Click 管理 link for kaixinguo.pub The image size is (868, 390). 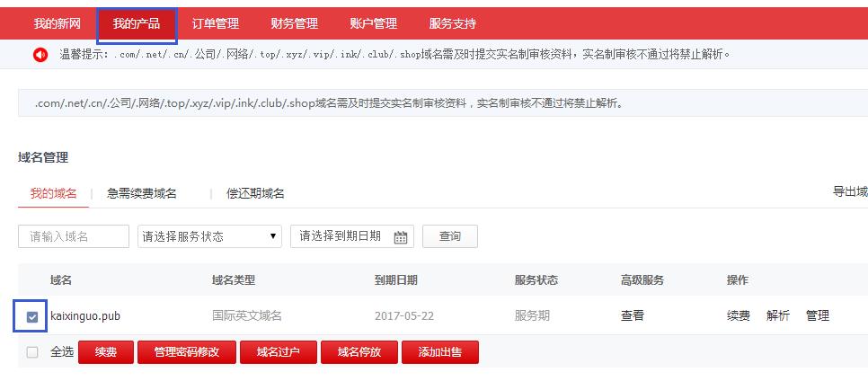pyautogui.click(x=818, y=316)
